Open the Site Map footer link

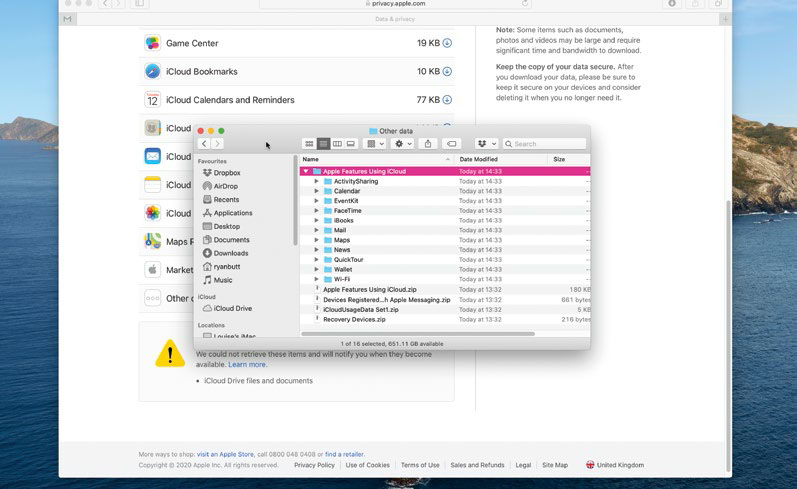tap(555, 465)
